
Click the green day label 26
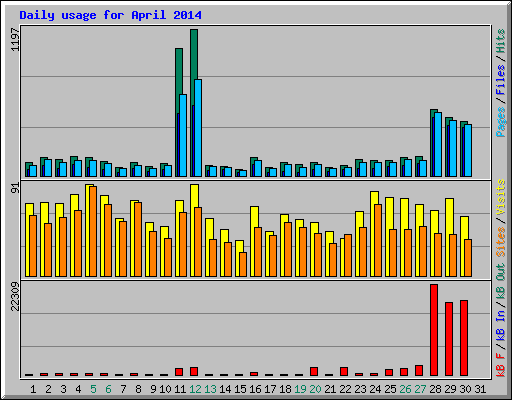405,389
